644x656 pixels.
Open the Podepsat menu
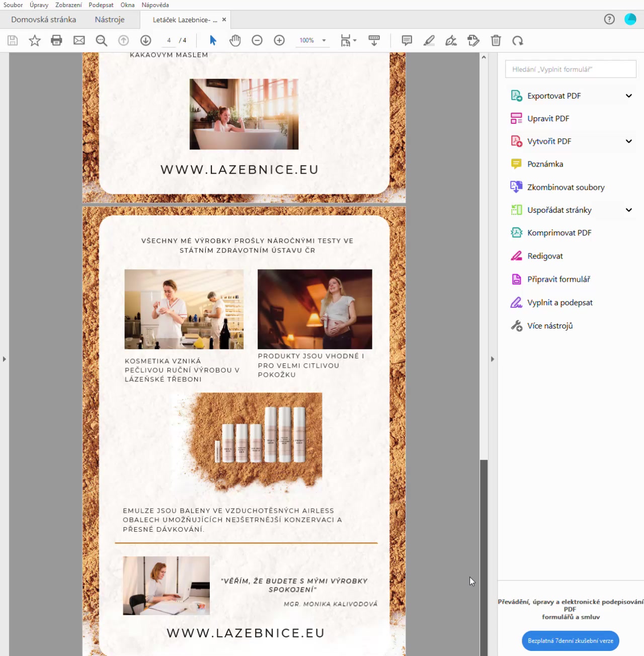tap(101, 5)
